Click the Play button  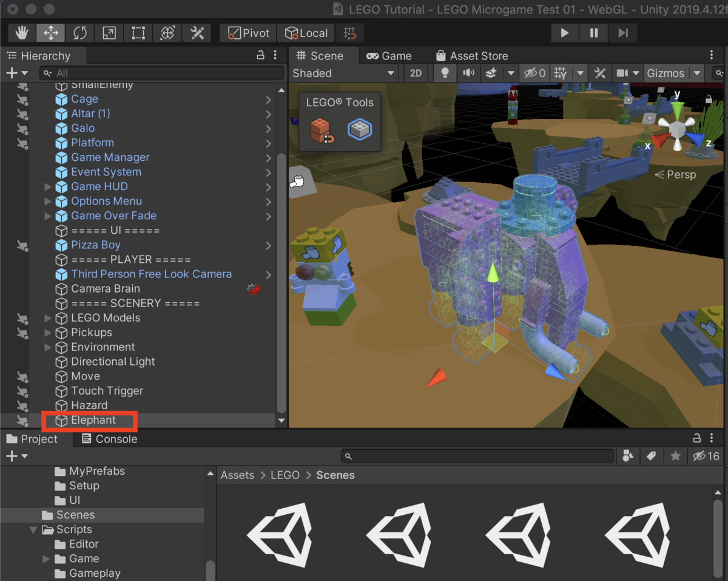[565, 33]
